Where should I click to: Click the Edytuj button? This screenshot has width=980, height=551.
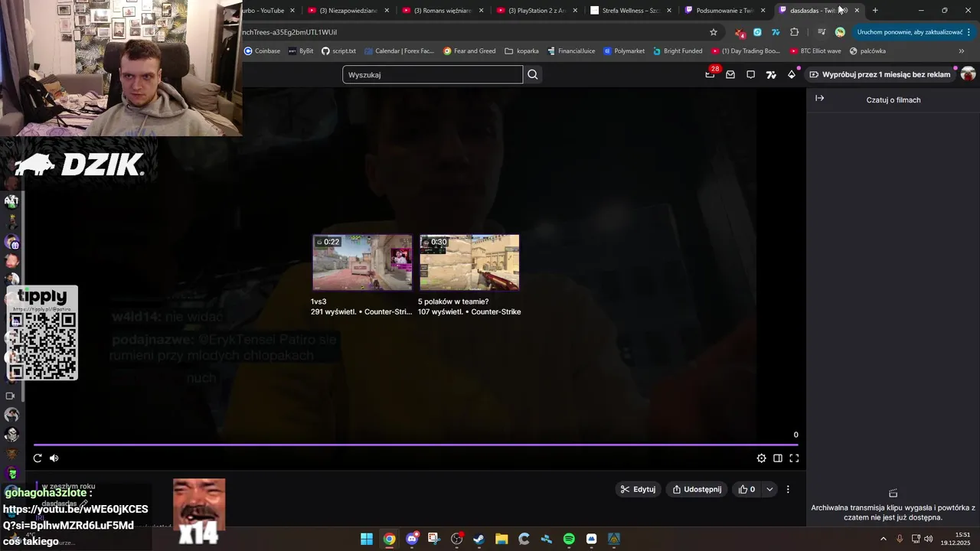[638, 489]
